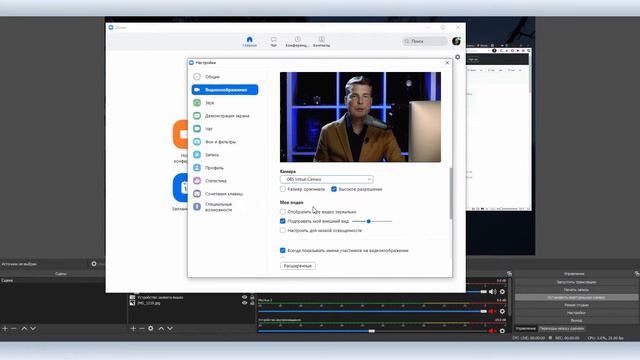Open source properties gear in OBS sources
640x360 pixels.
[151, 329]
